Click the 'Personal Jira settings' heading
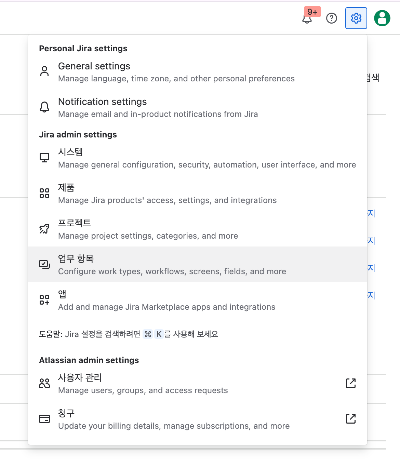 pos(83,48)
